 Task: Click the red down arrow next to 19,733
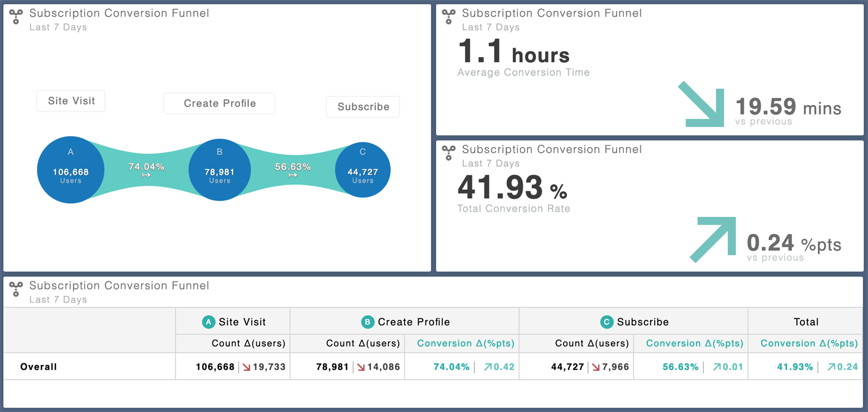pos(246,367)
